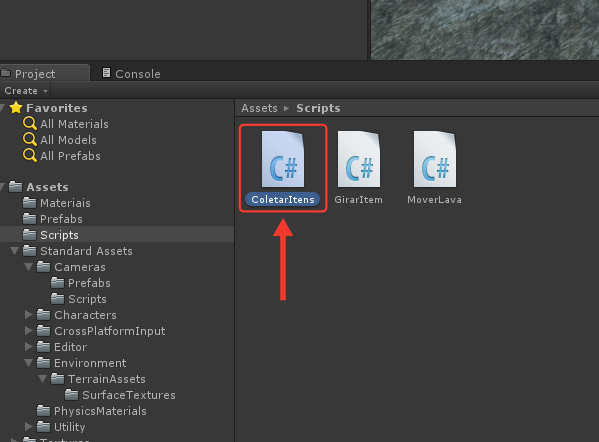Open the Materiais folder
This screenshot has height=442, width=599.
coord(65,203)
